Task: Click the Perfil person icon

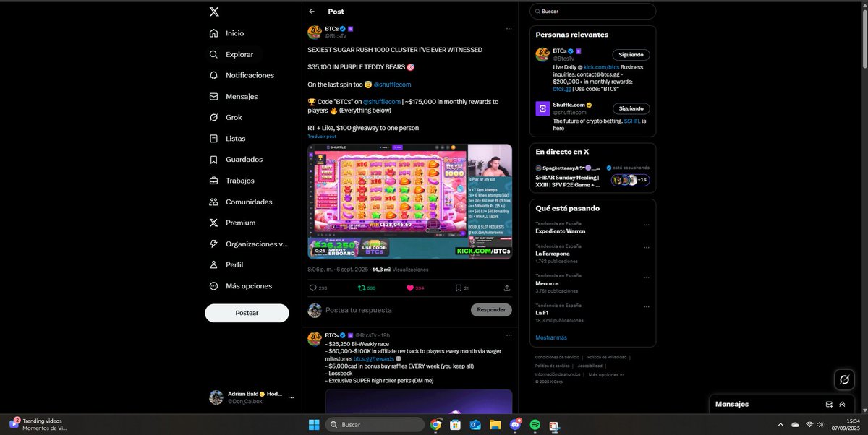Action: pyautogui.click(x=213, y=264)
